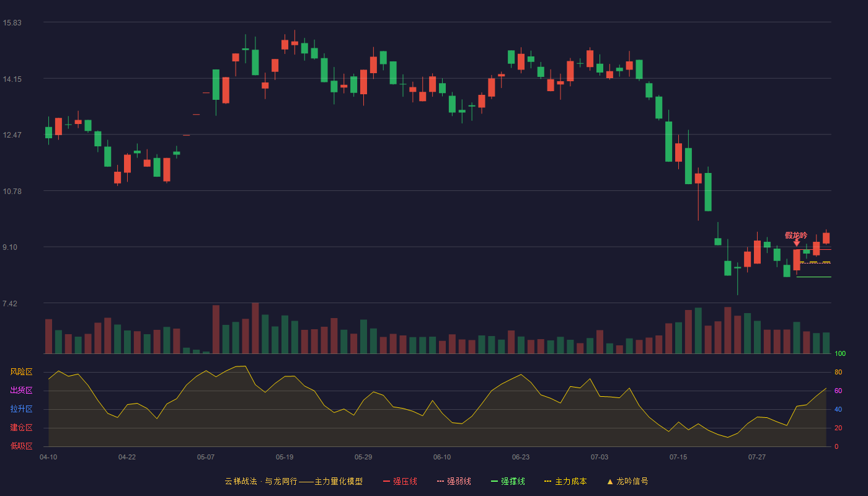Select the 12.47 price axis label
Viewport: 868px width, 496px height.
coord(12,135)
